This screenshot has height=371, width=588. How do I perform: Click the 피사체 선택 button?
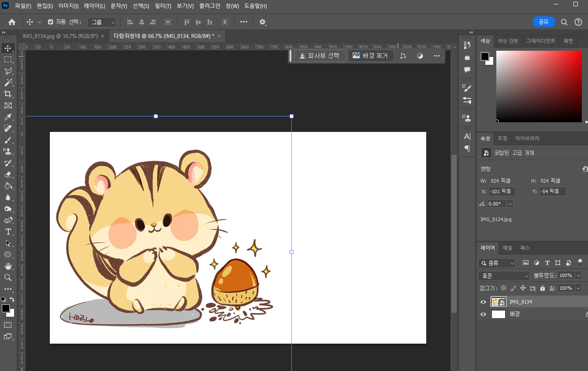320,56
